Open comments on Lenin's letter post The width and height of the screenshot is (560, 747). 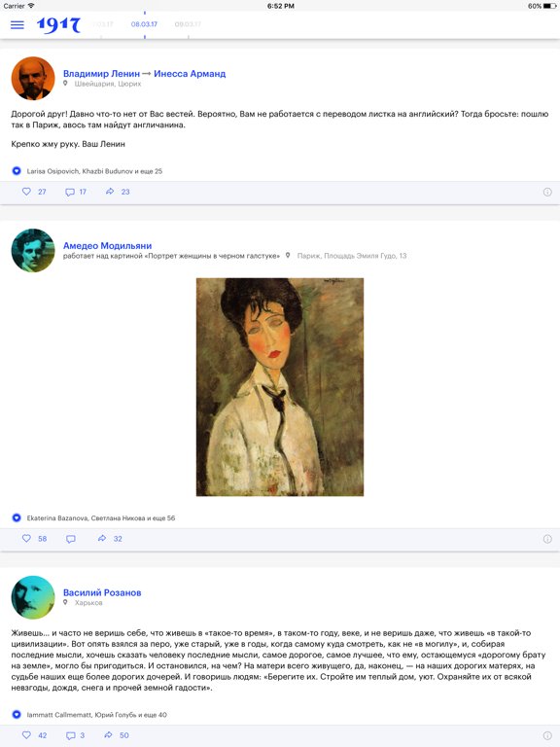point(70,192)
